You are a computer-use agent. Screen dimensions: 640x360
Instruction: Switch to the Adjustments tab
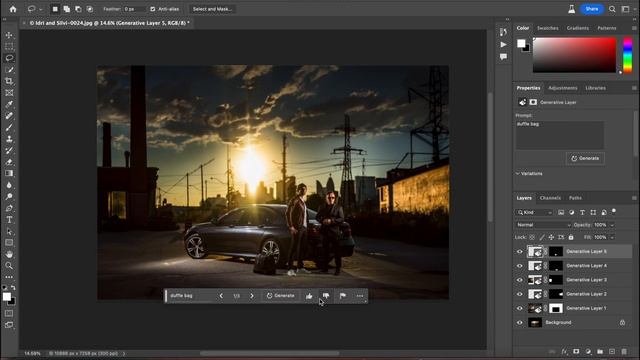(x=562, y=88)
